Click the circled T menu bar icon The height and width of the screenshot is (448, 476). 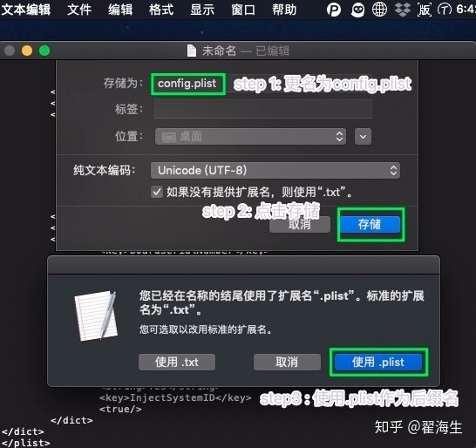[444, 10]
